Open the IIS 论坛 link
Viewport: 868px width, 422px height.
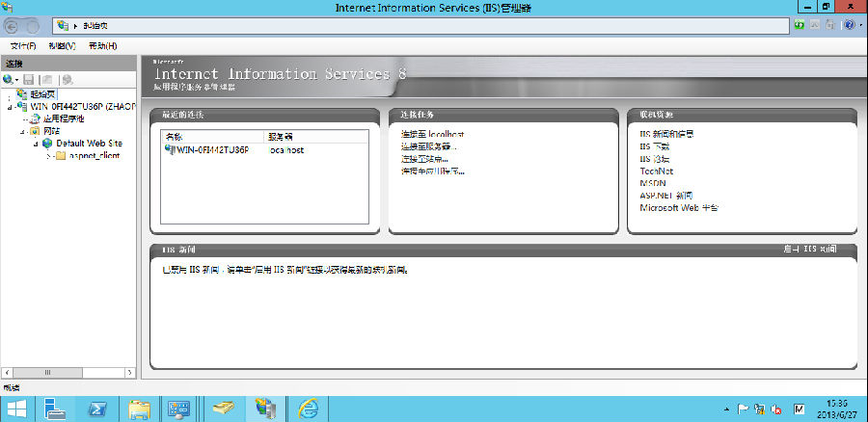coord(654,159)
